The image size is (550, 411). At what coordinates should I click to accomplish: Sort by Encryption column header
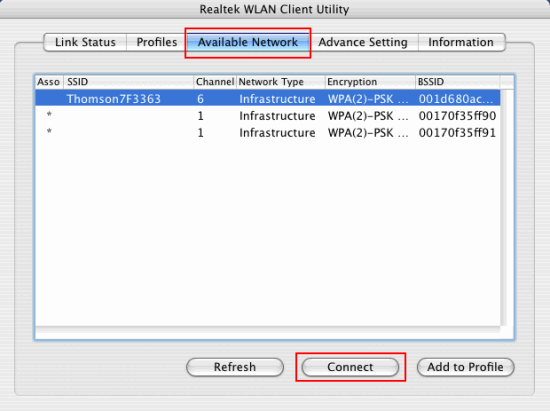coord(370,82)
